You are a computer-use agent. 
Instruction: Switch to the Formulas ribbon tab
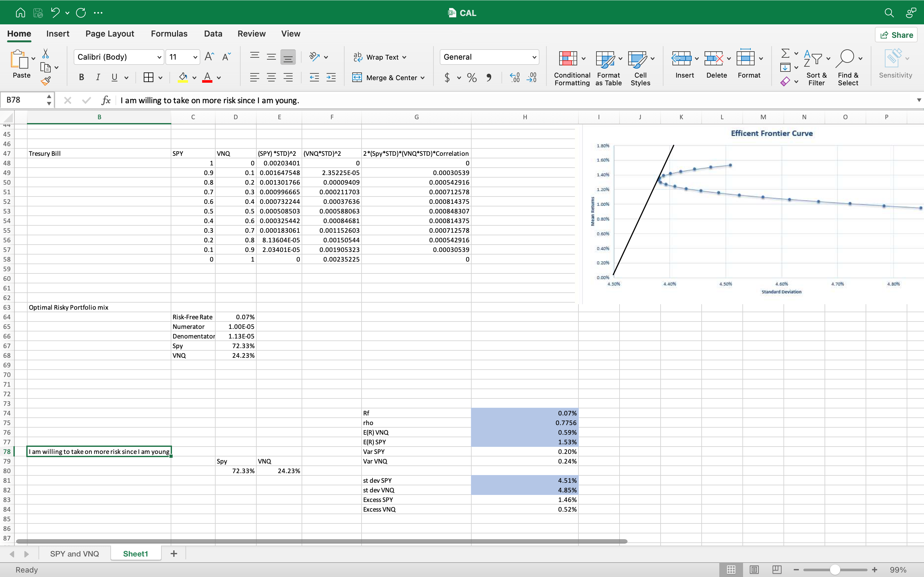[x=169, y=34]
